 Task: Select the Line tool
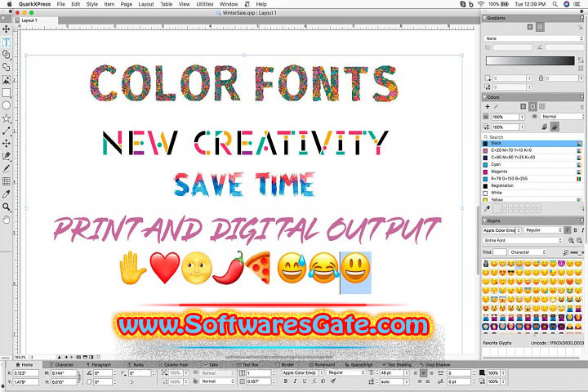6,131
